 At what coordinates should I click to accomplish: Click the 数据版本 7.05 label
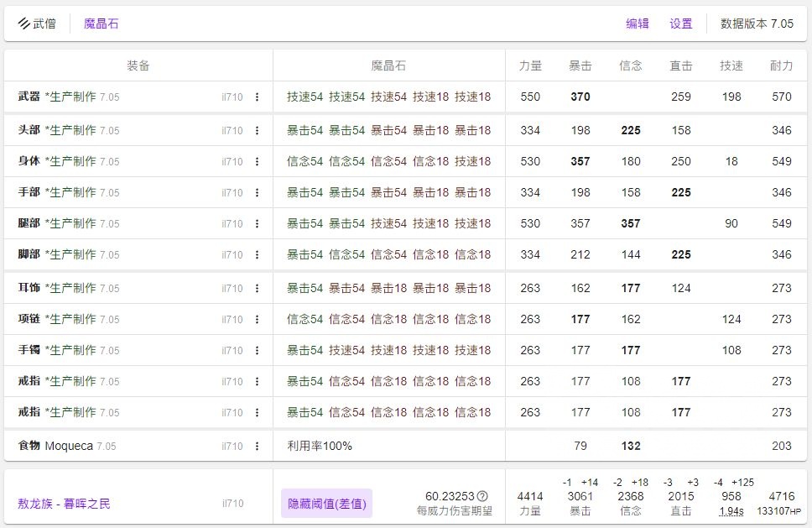(757, 24)
